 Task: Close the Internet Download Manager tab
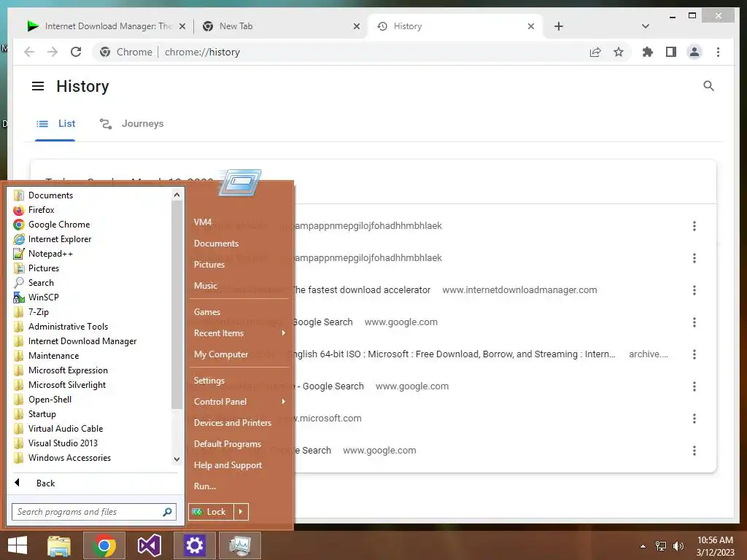click(182, 26)
